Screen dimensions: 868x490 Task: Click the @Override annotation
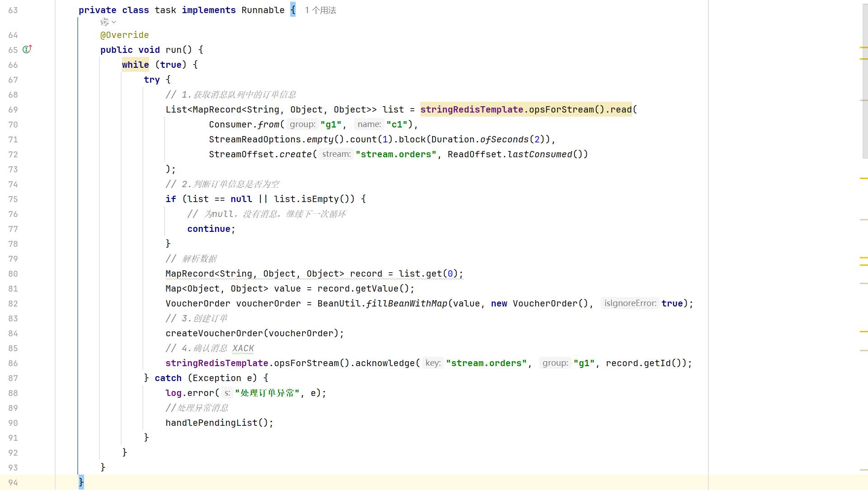pos(124,35)
